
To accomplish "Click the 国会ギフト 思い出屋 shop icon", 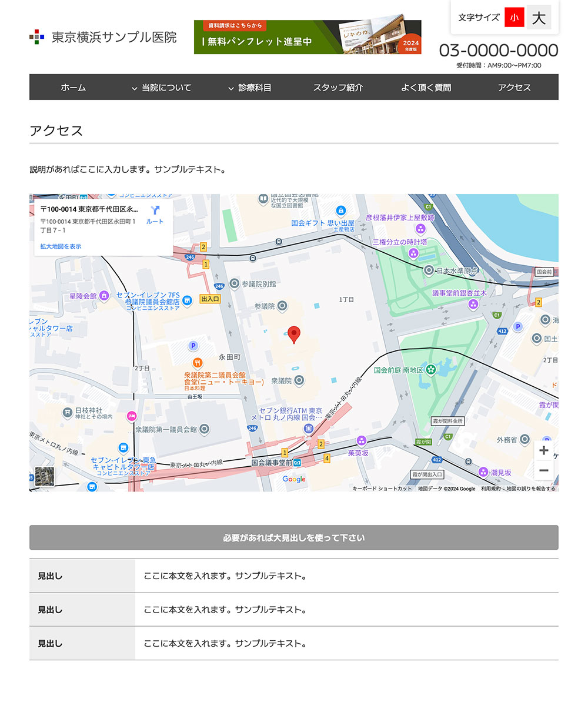I will [x=341, y=210].
